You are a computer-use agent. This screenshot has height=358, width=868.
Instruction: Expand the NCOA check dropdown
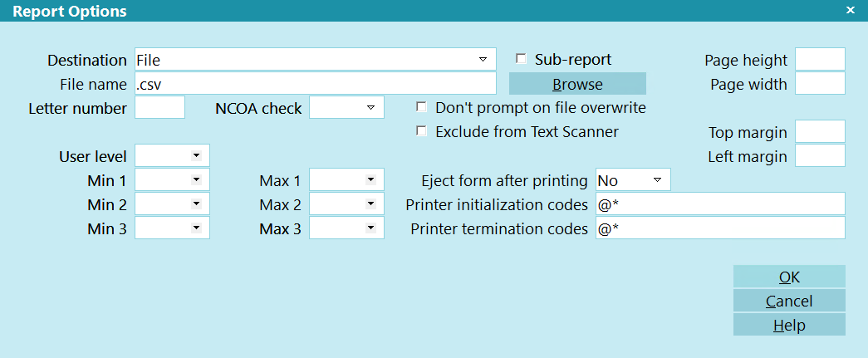[x=371, y=107]
